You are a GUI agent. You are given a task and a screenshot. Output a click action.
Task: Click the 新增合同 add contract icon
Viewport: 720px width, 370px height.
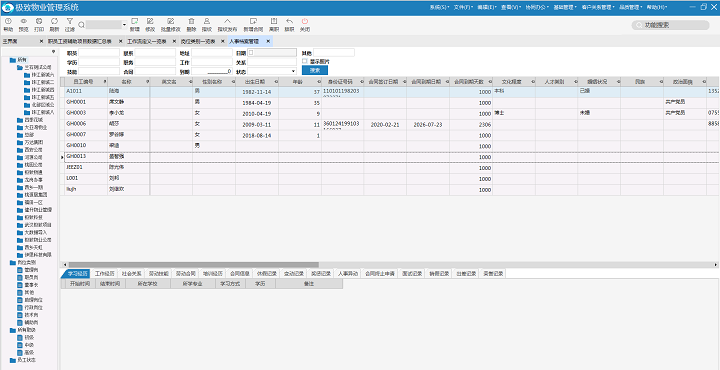tap(253, 21)
